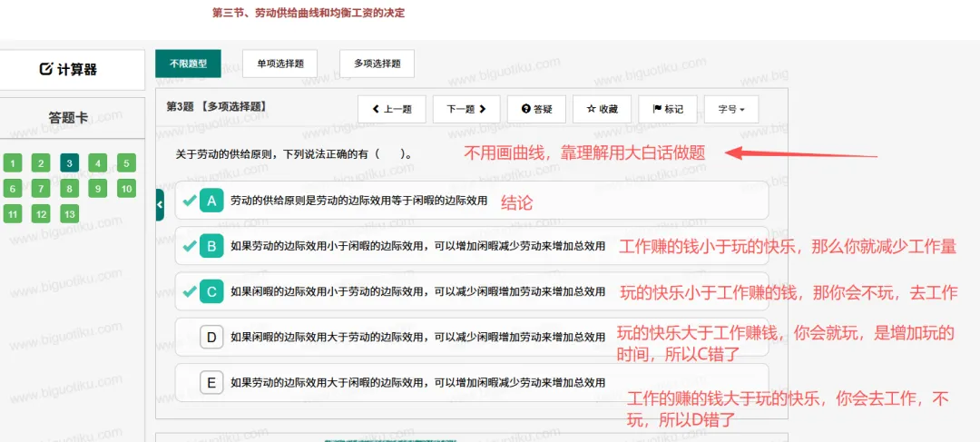Switch to the 不限题型 tab
This screenshot has width=980, height=442.
click(x=188, y=64)
